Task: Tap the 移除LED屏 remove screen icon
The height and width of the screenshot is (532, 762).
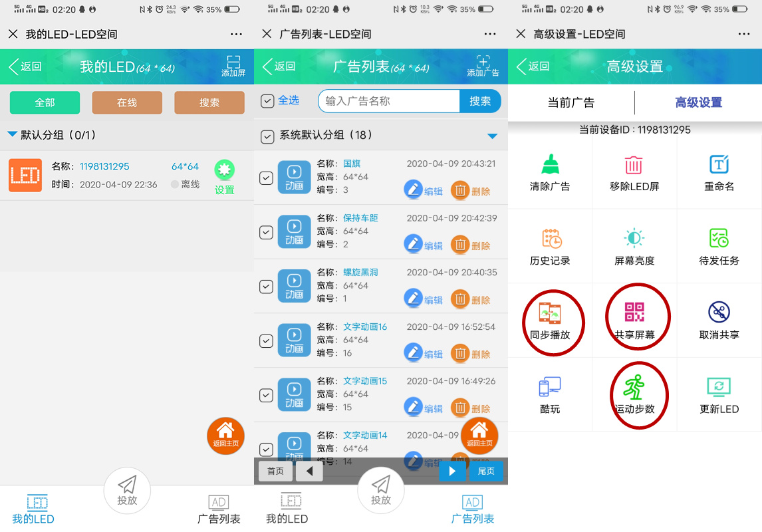Action: pos(634,172)
